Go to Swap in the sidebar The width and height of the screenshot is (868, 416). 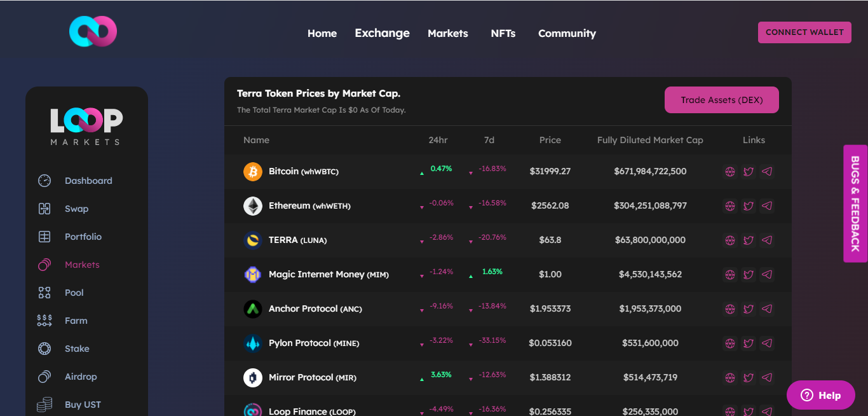pyautogui.click(x=76, y=209)
